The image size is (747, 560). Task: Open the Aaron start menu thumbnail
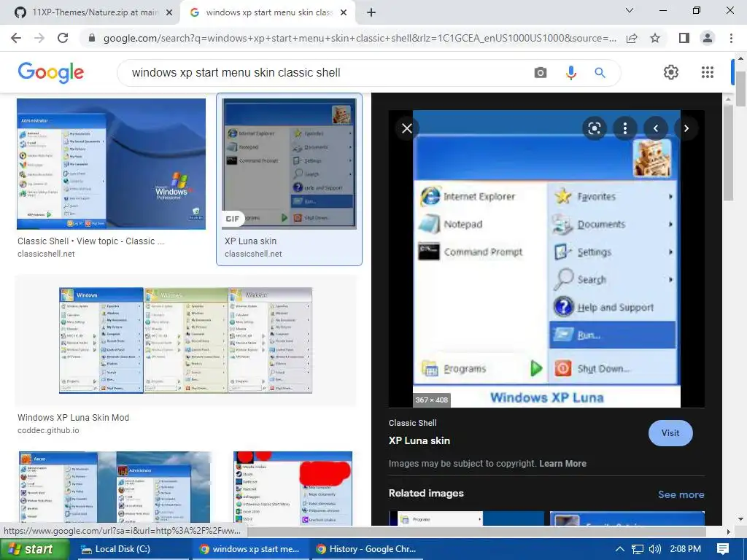pyautogui.click(x=115, y=488)
